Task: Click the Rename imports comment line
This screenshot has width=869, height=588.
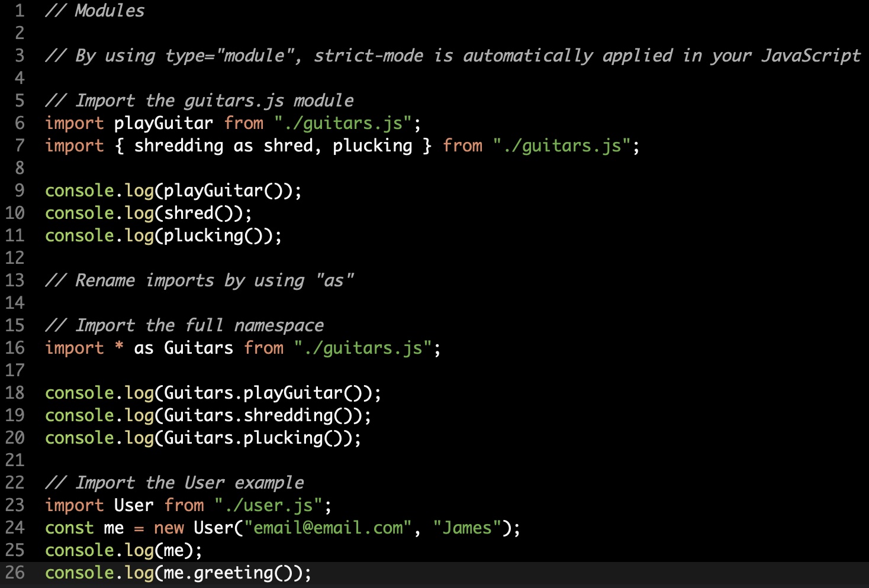Action: click(x=199, y=280)
